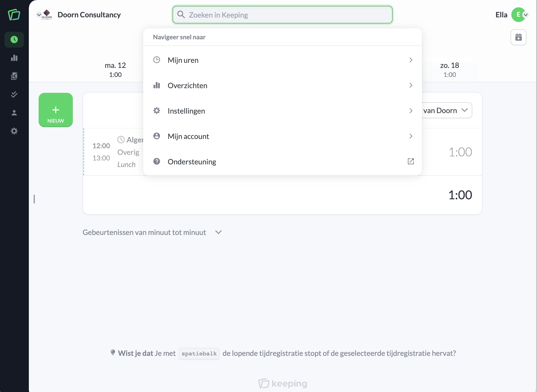Open the user menu chevron next to Ella
The image size is (537, 392).
point(526,15)
